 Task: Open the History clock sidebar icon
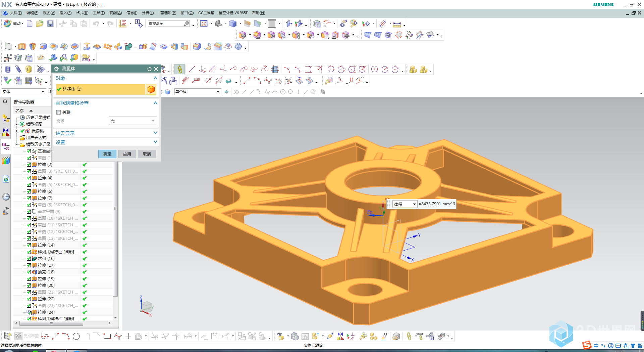pyautogui.click(x=6, y=197)
